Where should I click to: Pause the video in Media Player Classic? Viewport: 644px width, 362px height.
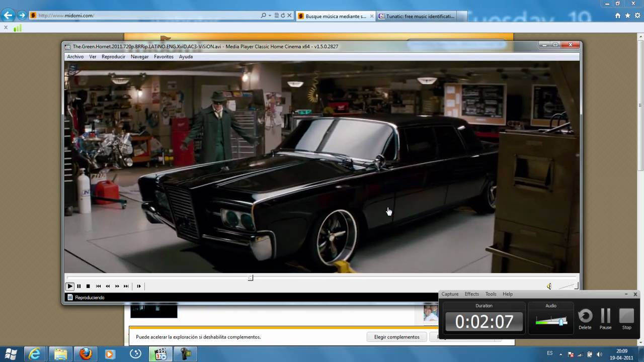[79, 286]
